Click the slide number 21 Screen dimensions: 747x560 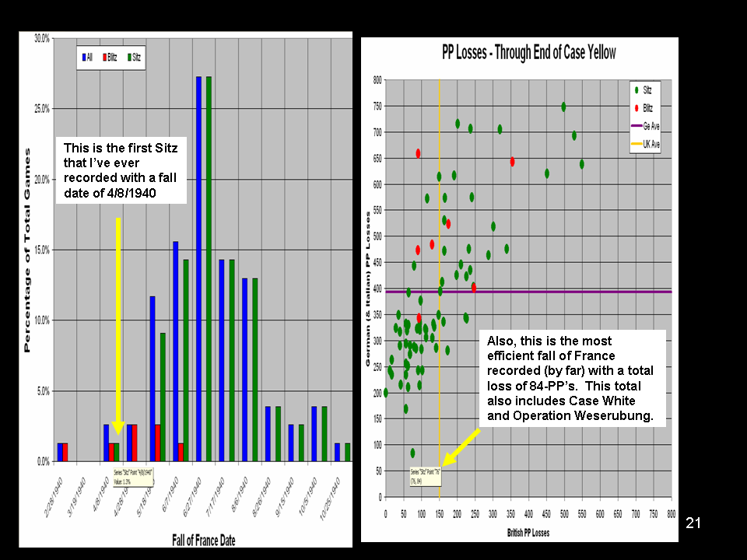pos(693,523)
